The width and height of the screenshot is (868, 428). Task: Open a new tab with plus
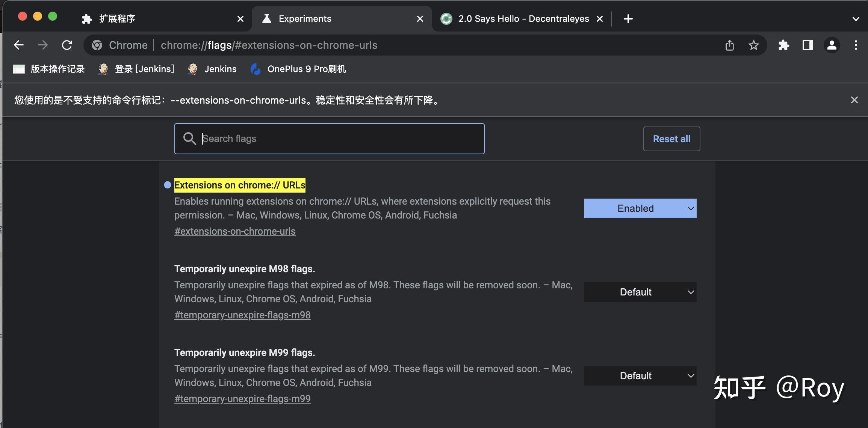(x=628, y=19)
